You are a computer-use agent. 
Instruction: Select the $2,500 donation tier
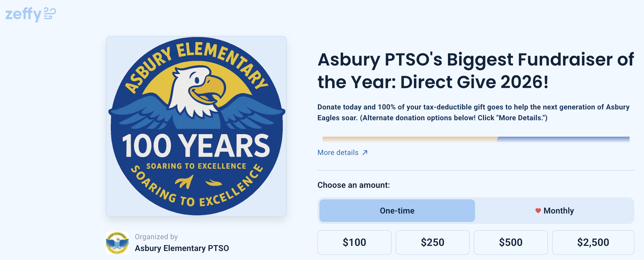594,242
